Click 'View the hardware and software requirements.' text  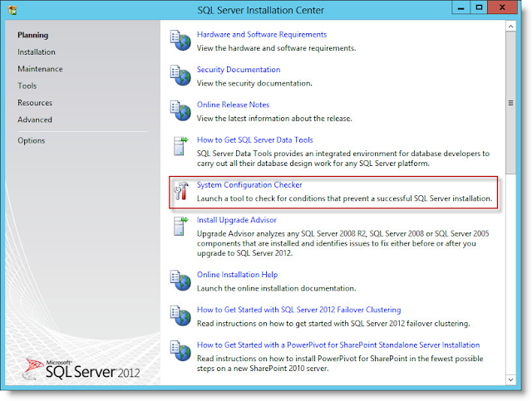point(276,48)
